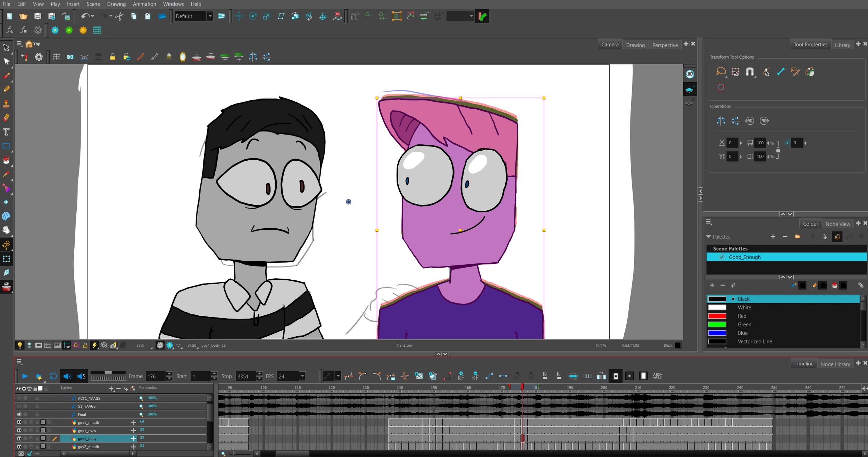This screenshot has height=457, width=868.
Task: Click the Save icon in top toolbar
Action: pos(37,16)
